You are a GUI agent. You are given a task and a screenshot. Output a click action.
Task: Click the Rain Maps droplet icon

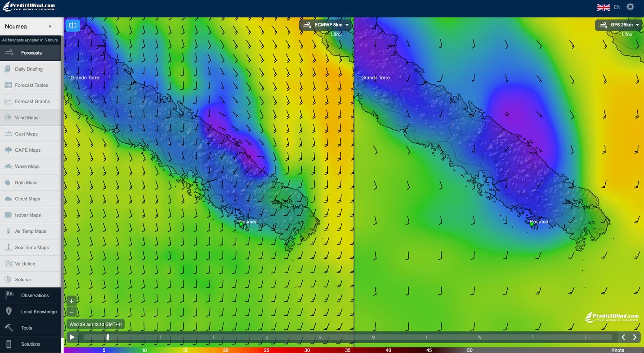click(x=8, y=182)
